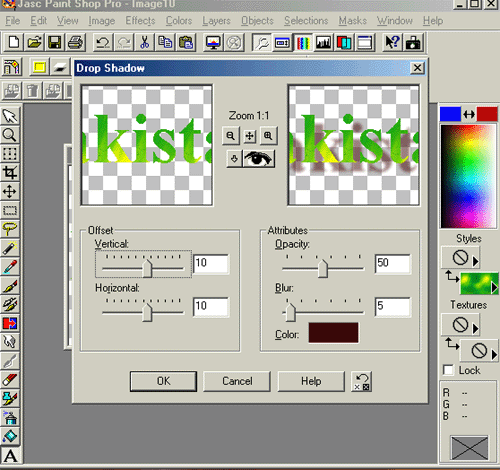The width and height of the screenshot is (500, 470).
Task: Click the Proof eye button
Action: point(258,159)
